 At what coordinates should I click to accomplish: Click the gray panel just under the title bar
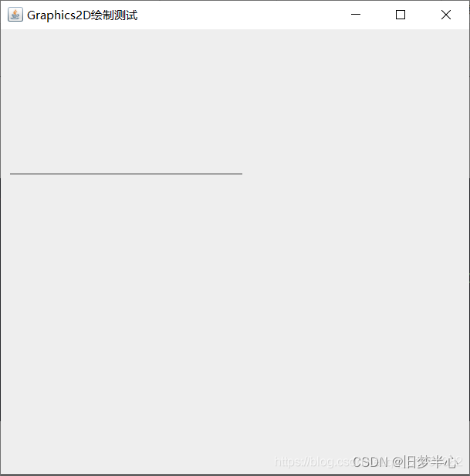point(235,35)
